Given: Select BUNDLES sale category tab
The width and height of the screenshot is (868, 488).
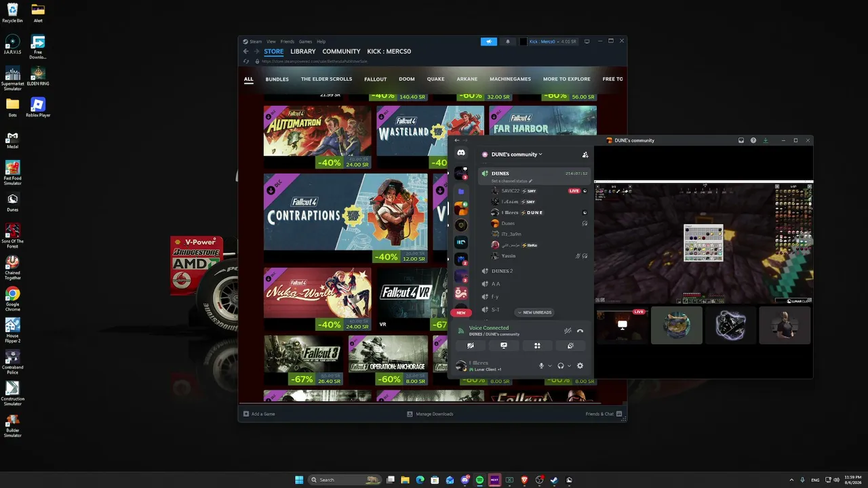Looking at the screenshot, I should 277,79.
